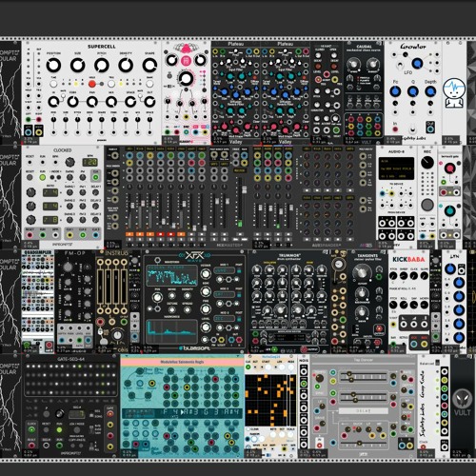Mute track 1 on MixMaster
The height and width of the screenshot is (476, 476).
pyautogui.click(x=129, y=234)
